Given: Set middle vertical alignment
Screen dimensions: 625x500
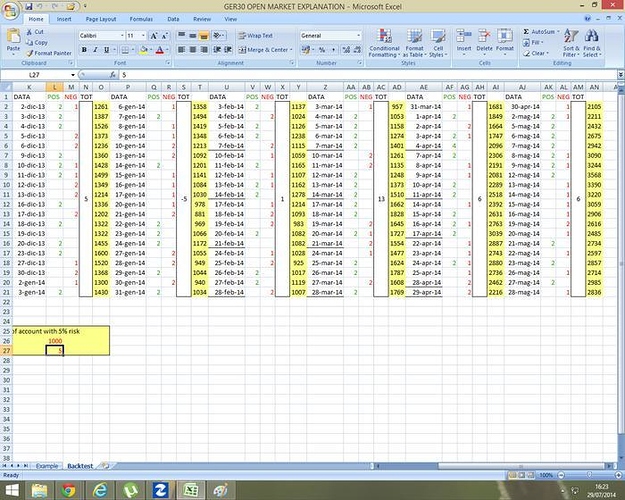Looking at the screenshot, I should [193, 36].
